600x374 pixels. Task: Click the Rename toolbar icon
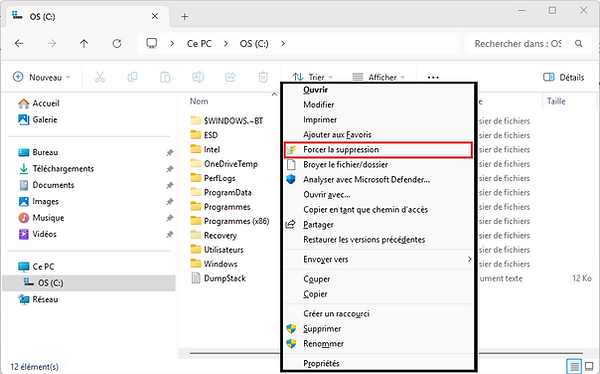198,77
